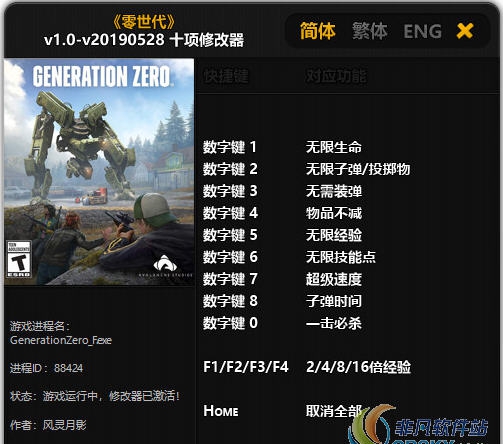Viewport: 503px width, 444px height.
Task: Click the 对应功能 column header
Action: coord(336,76)
